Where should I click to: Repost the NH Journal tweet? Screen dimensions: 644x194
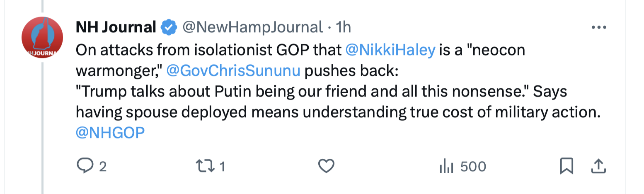click(x=204, y=167)
